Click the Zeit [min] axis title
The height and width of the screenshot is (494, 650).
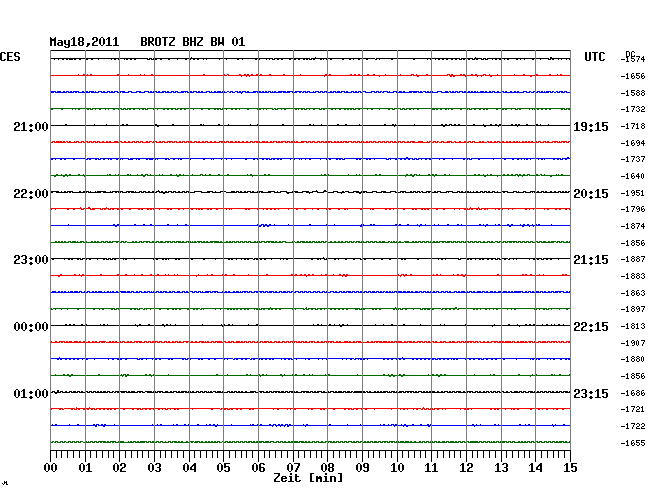(x=308, y=479)
